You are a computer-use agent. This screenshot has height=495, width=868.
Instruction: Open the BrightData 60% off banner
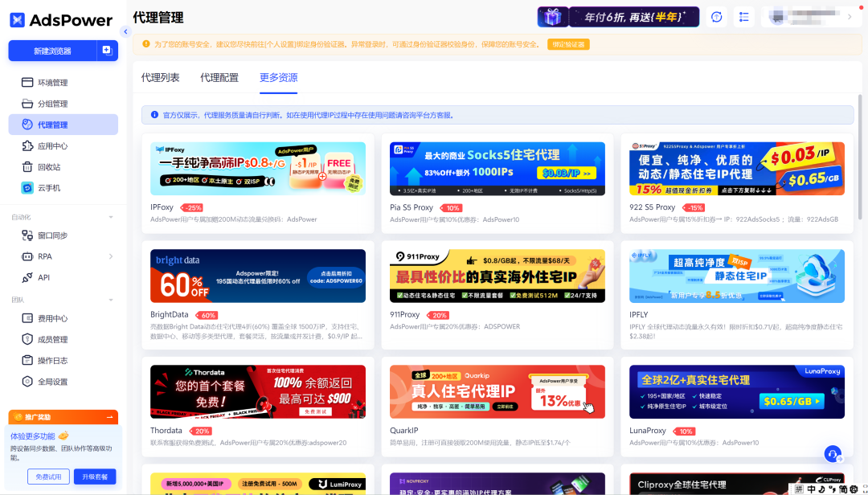point(258,276)
